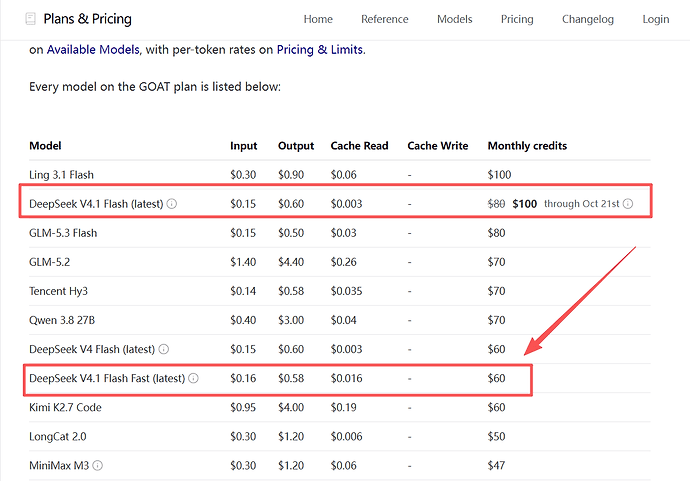Click info icon beside DeepSeek V4.1 Flash (latest)

[172, 204]
